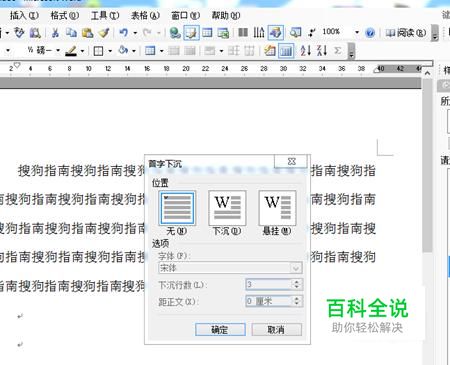The width and height of the screenshot is (450, 365).
Task: Click the spelling and grammar check icon
Action: pyautogui.click(x=19, y=33)
